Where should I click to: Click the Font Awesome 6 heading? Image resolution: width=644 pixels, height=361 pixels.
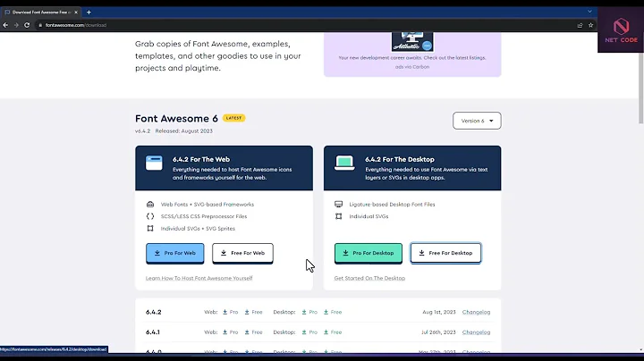176,119
